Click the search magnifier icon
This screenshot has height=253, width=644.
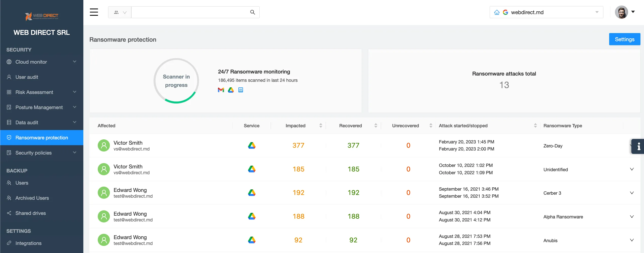(252, 12)
